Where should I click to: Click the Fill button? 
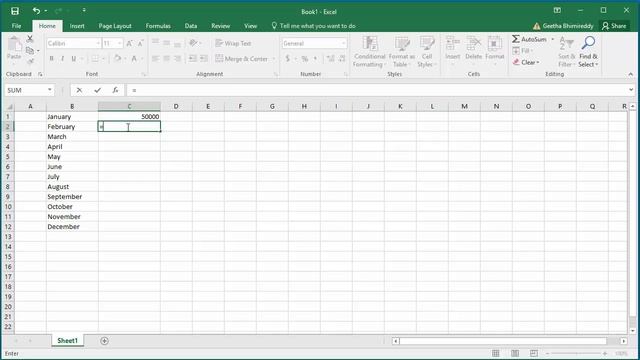pyautogui.click(x=521, y=51)
